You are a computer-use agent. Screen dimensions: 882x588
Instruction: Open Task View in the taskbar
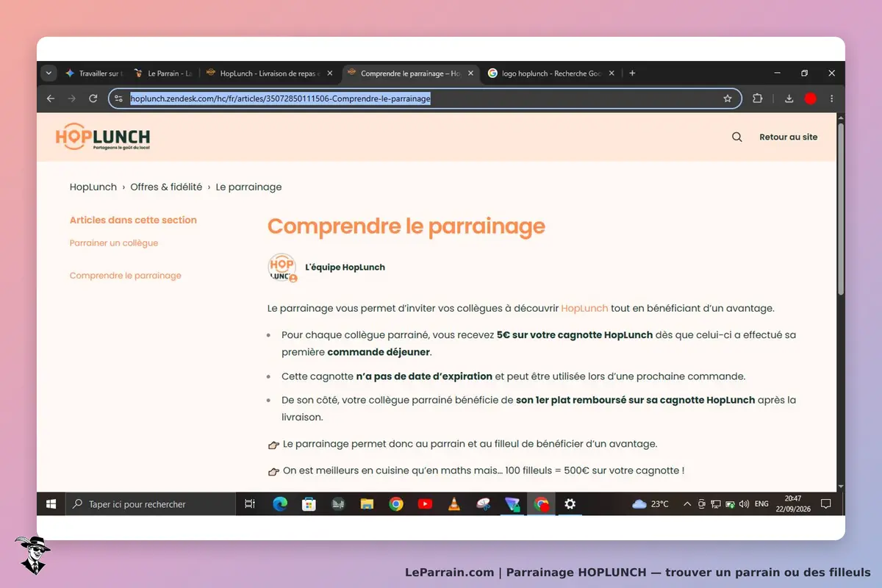point(250,504)
